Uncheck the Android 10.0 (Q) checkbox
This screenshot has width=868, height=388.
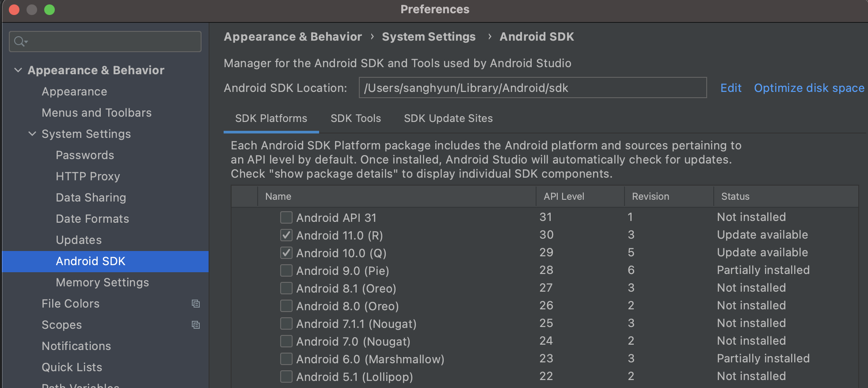286,253
